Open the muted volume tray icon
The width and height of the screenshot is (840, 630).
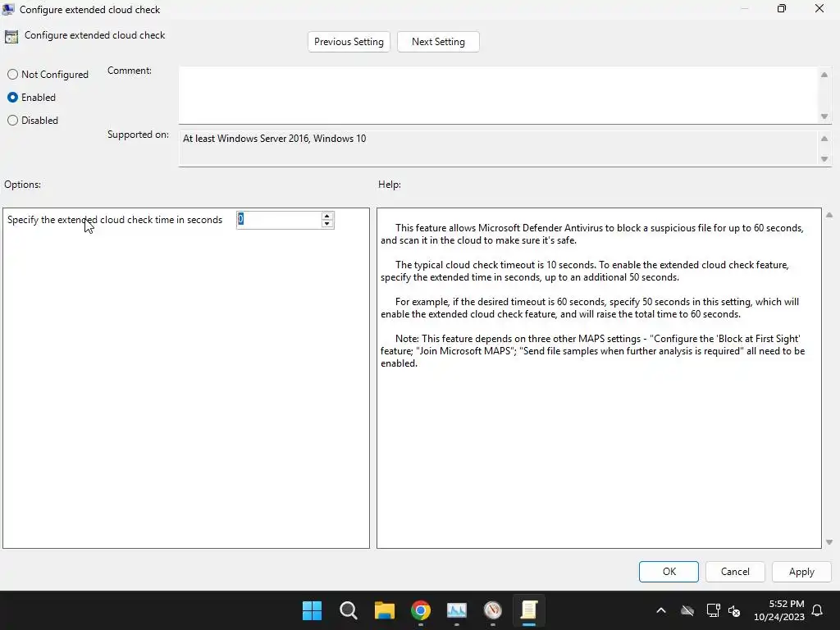click(734, 610)
